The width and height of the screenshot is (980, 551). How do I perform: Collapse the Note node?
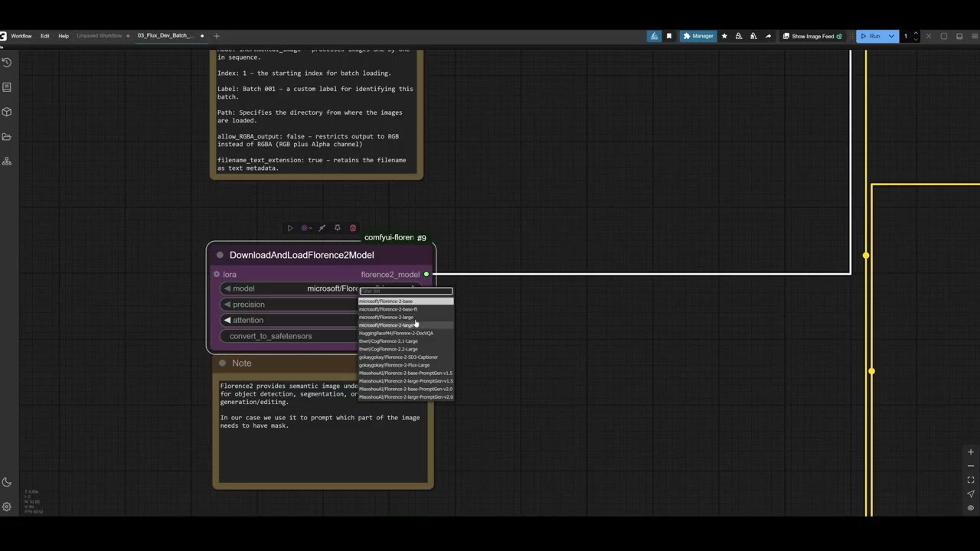pos(222,364)
